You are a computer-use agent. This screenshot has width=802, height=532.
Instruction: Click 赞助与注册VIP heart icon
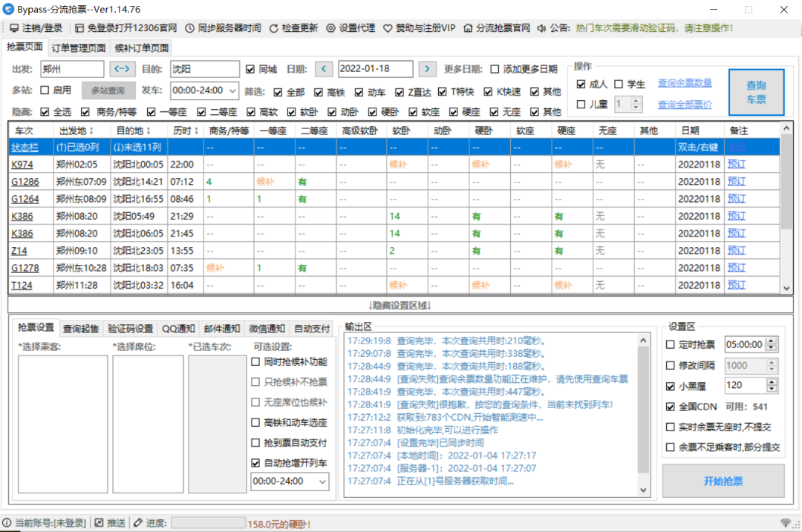[388, 28]
